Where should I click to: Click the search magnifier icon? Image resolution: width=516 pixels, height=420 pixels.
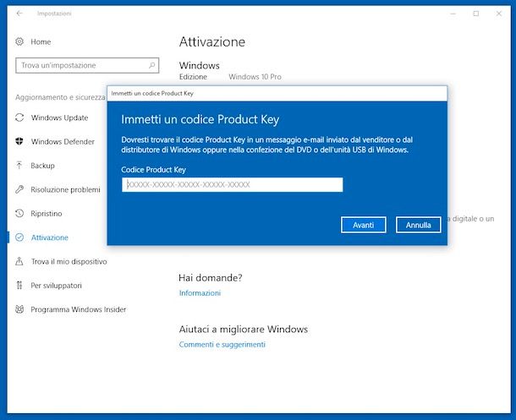151,65
